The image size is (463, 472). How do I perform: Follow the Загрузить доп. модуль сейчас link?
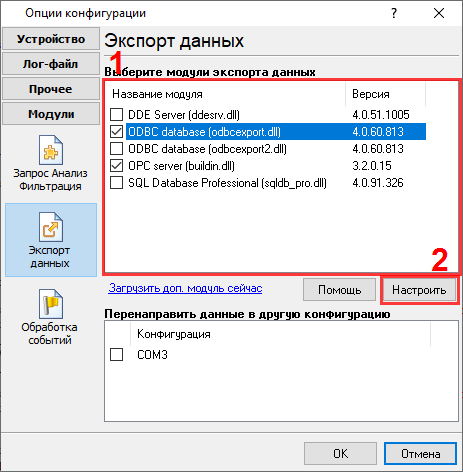tap(185, 288)
